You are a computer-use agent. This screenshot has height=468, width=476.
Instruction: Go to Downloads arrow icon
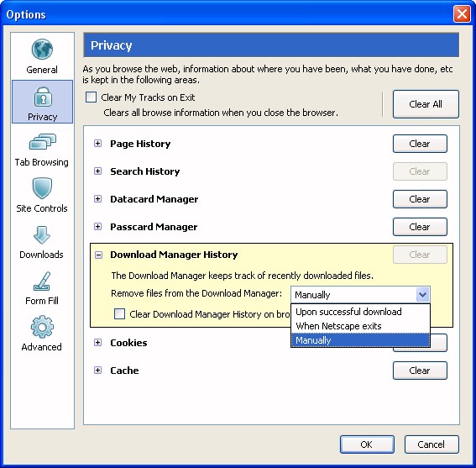coord(42,235)
